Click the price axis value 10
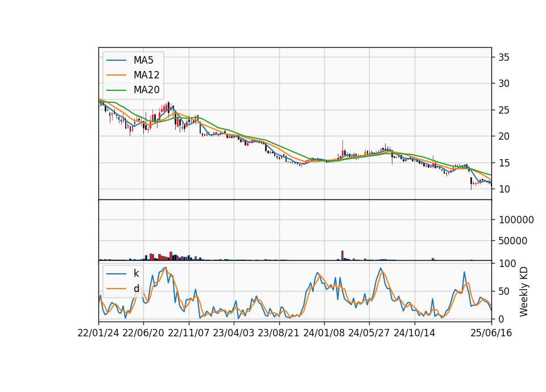This screenshot has height=392, width=546. coord(503,189)
